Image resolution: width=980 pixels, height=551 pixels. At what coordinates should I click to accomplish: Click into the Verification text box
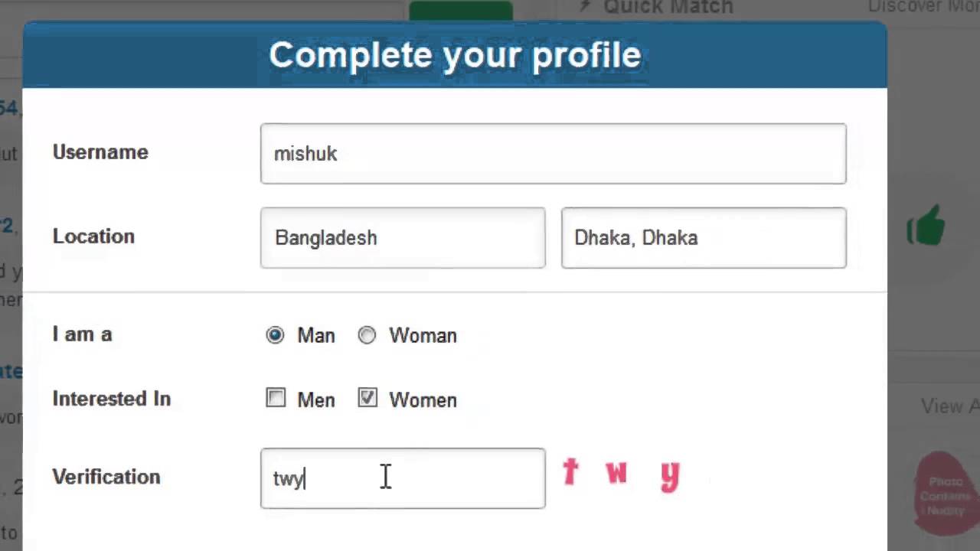(403, 478)
